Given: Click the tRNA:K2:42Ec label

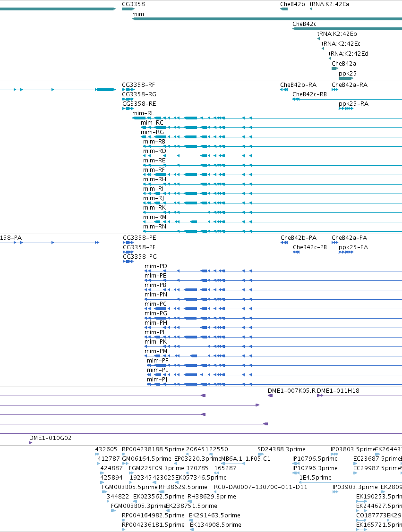Looking at the screenshot, I should click(x=341, y=43).
